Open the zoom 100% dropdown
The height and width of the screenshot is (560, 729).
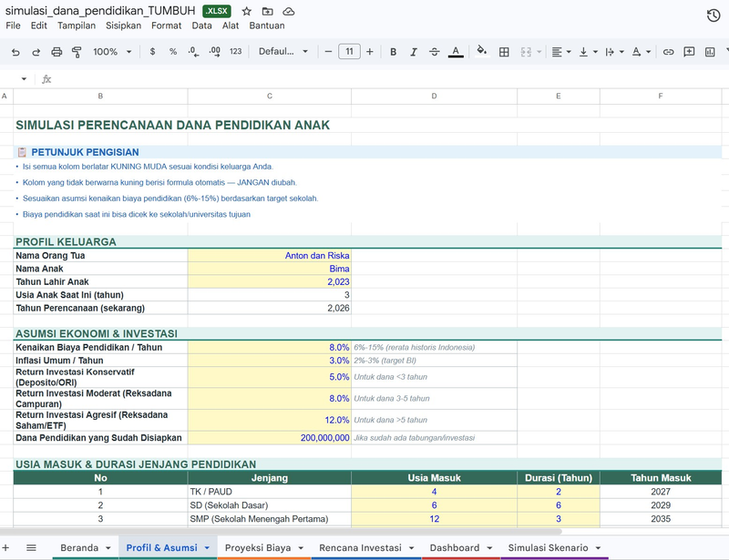tap(112, 52)
